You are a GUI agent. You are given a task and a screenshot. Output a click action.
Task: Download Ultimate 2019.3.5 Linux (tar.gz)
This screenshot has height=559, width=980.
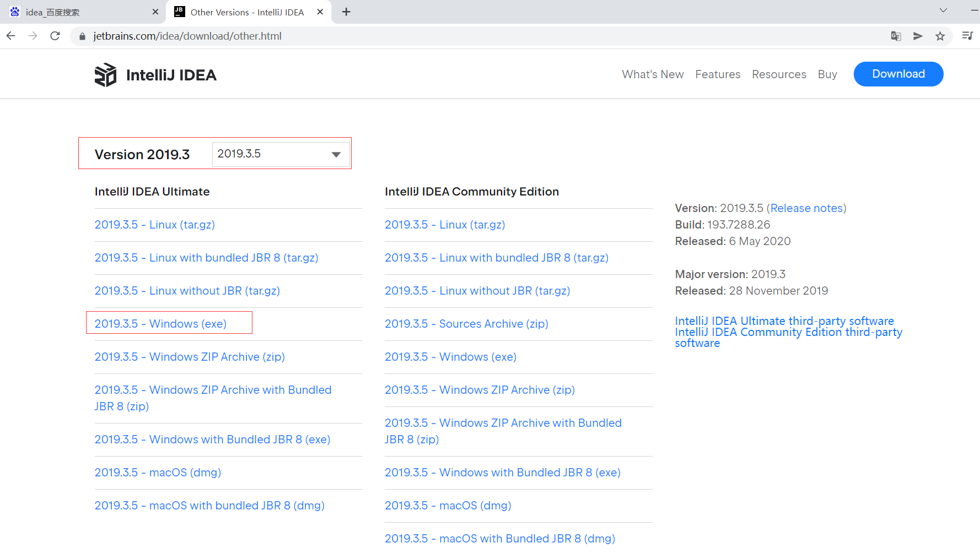coord(155,225)
